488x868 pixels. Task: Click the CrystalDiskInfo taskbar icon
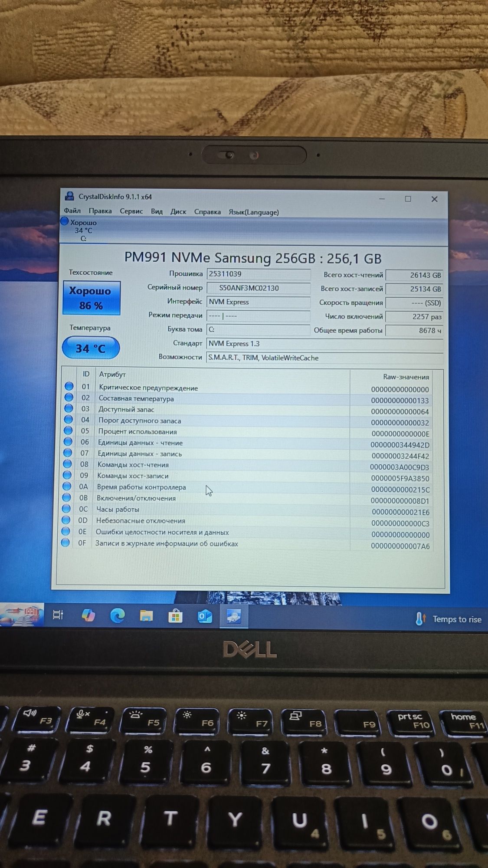point(233,617)
